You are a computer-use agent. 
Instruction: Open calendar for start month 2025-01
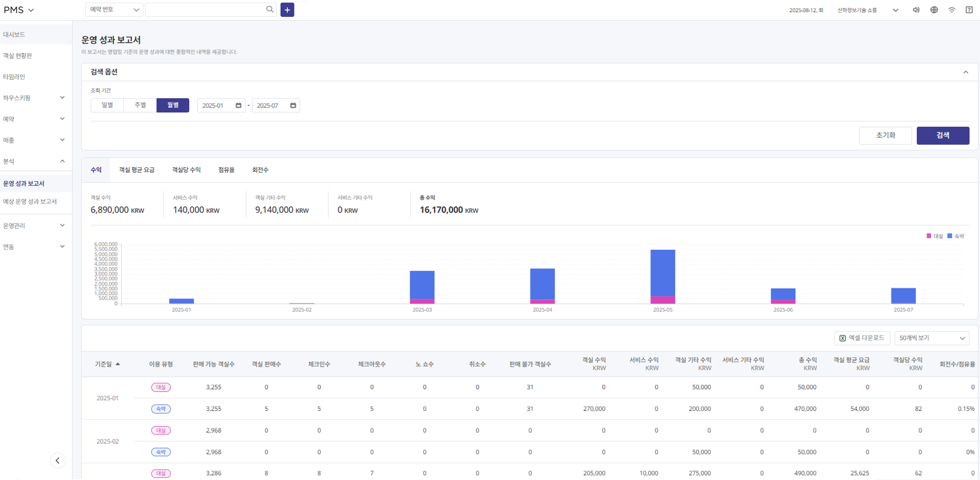click(239, 105)
